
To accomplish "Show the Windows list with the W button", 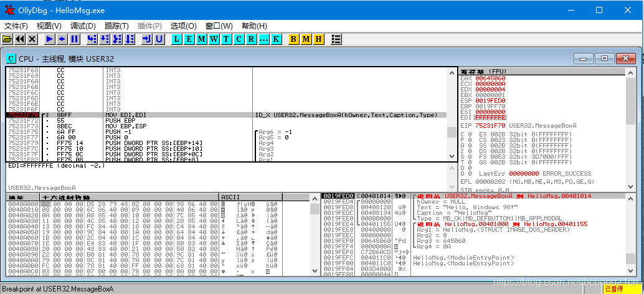I will point(214,39).
